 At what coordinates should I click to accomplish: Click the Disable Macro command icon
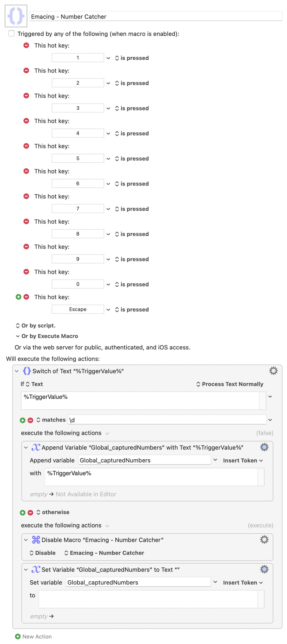point(36,539)
